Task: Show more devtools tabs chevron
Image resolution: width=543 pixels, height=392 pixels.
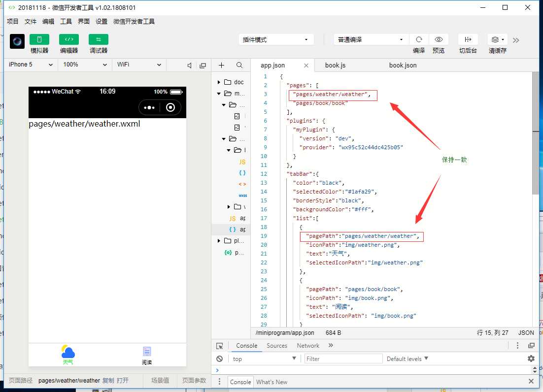Action: [331, 345]
